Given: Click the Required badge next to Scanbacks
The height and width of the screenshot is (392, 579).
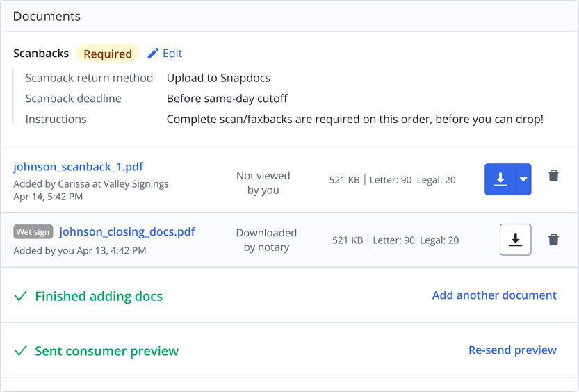Looking at the screenshot, I should [x=108, y=54].
